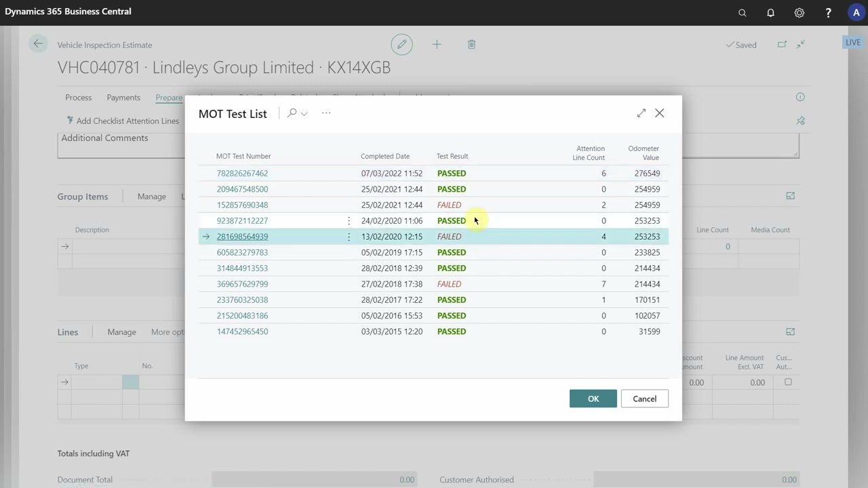
Task: Open the Payments menu
Action: [123, 98]
